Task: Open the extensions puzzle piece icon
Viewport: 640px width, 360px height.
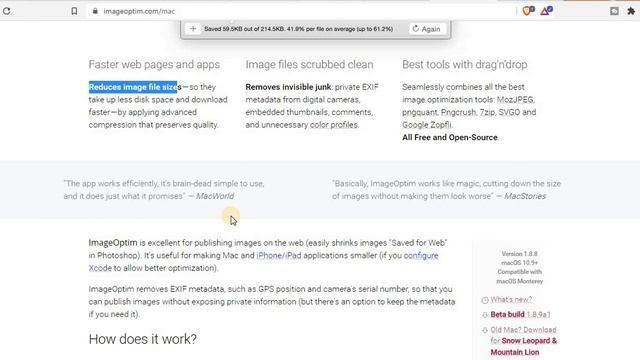Action: tap(631, 11)
